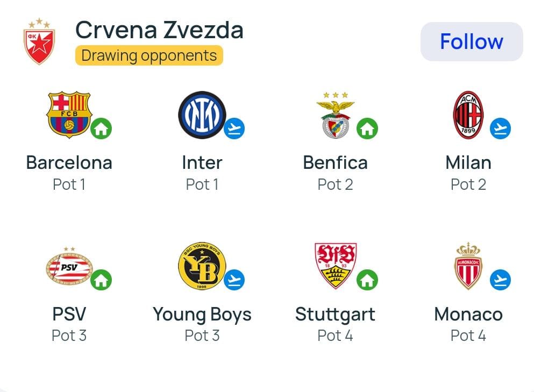Select the Stuttgart team name
The width and height of the screenshot is (534, 392).
pos(335,314)
